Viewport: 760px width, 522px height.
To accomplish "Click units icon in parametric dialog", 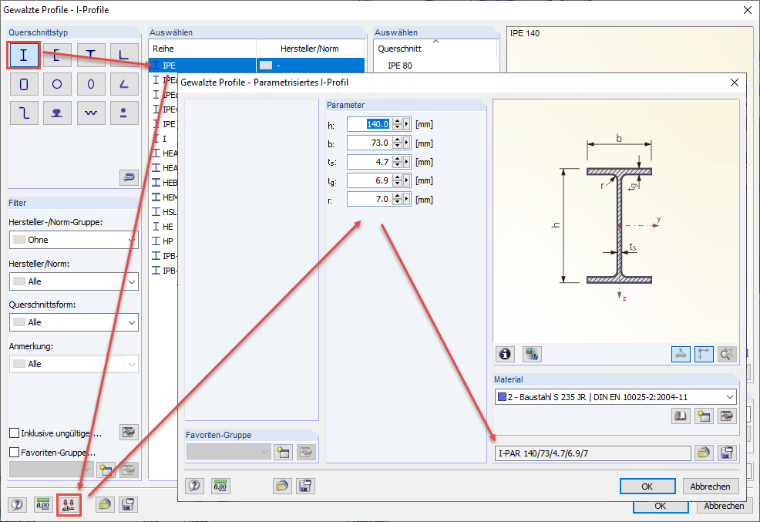I will (221, 486).
